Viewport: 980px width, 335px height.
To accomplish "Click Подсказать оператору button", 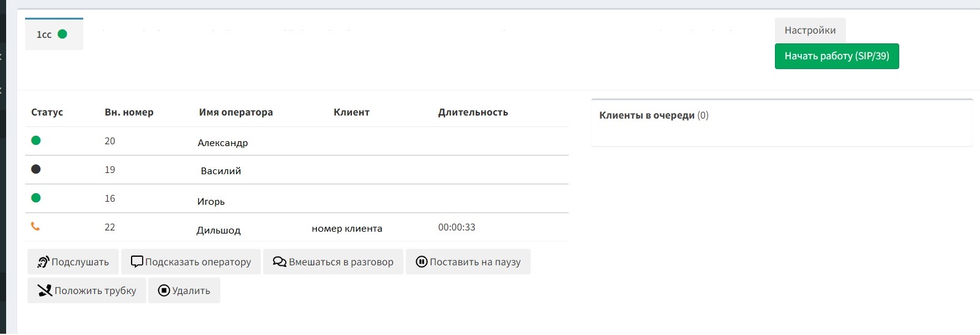I will tap(191, 262).
